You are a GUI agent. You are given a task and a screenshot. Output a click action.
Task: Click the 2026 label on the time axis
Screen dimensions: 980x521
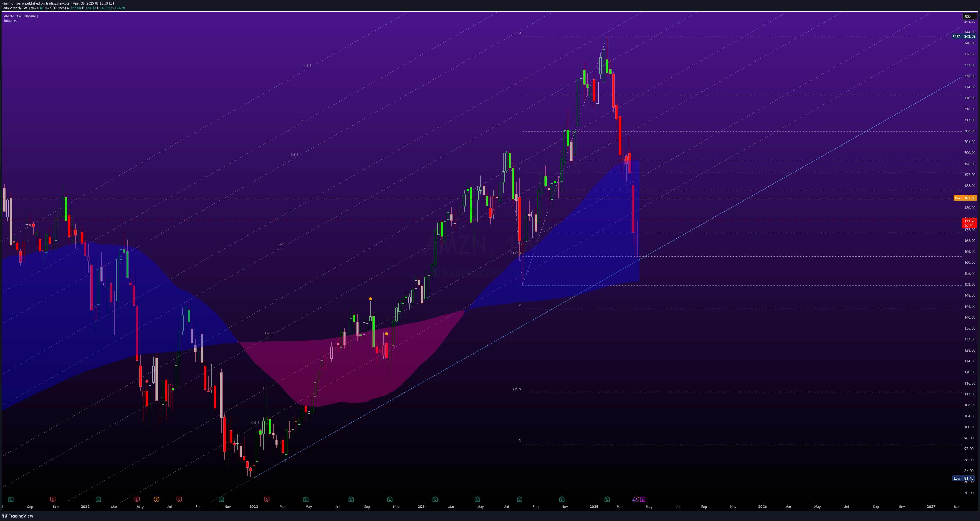coord(762,507)
